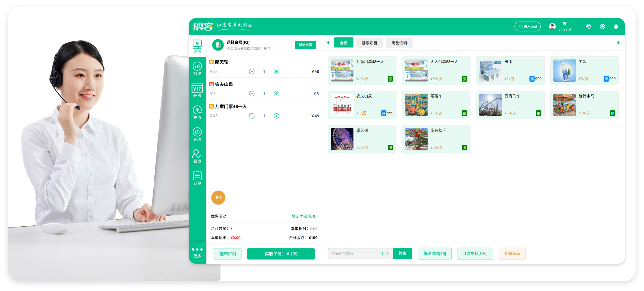
Task: Open the 更多 more menu
Action: point(197,252)
